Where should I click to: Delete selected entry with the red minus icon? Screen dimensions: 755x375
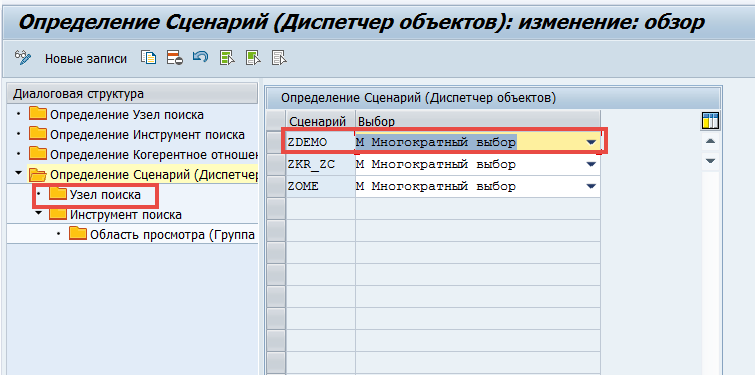pyautogui.click(x=175, y=58)
